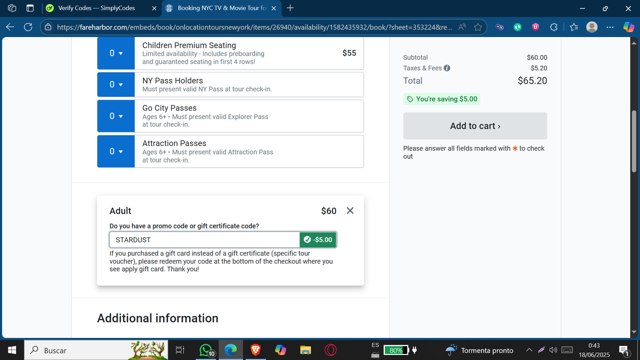Click the Windows search box Buscar
Screen dimensions: 640x360
[x=96, y=350]
